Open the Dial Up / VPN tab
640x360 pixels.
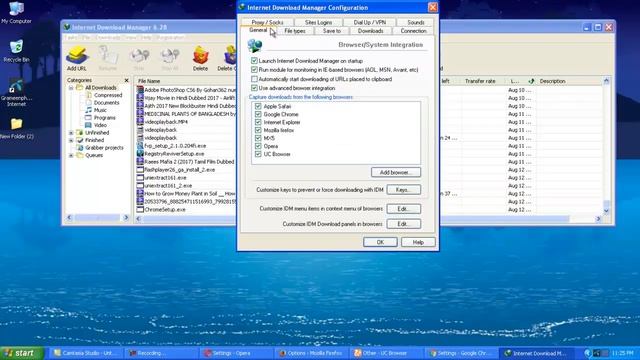point(369,22)
